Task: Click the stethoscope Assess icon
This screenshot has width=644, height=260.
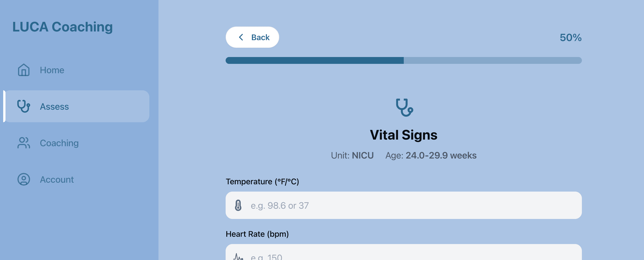Action: pos(23,107)
